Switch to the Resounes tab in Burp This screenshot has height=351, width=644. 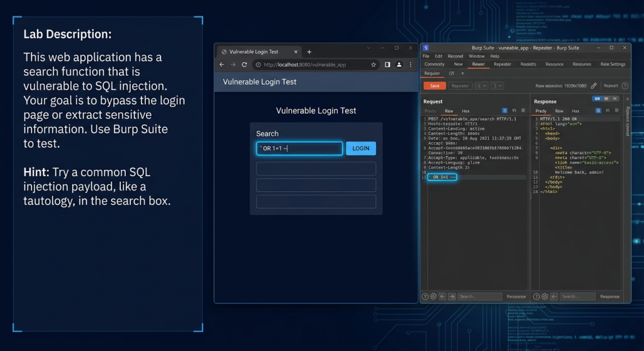coord(582,64)
